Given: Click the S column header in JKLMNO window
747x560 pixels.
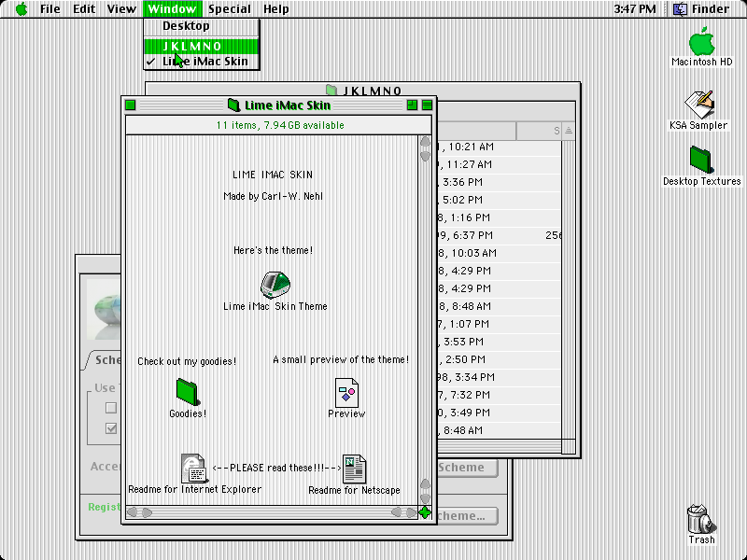Looking at the screenshot, I should click(x=540, y=131).
